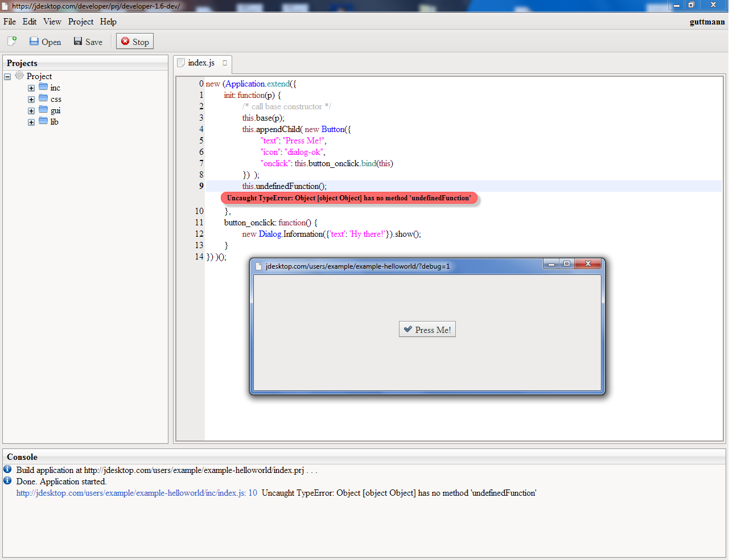Click the page icon in helloworld window title
Image resolution: width=729 pixels, height=560 pixels.
(258, 266)
